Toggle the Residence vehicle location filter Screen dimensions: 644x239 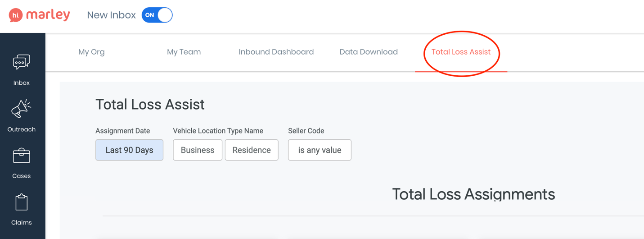point(252,150)
